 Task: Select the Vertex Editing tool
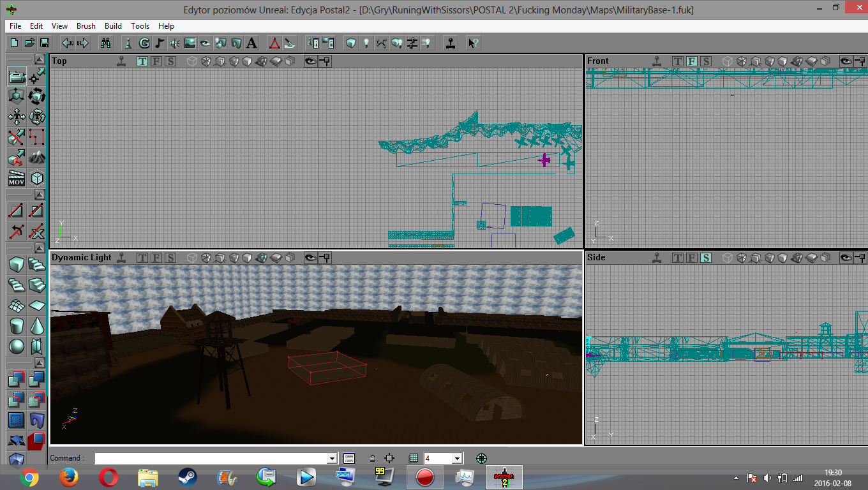[37, 77]
